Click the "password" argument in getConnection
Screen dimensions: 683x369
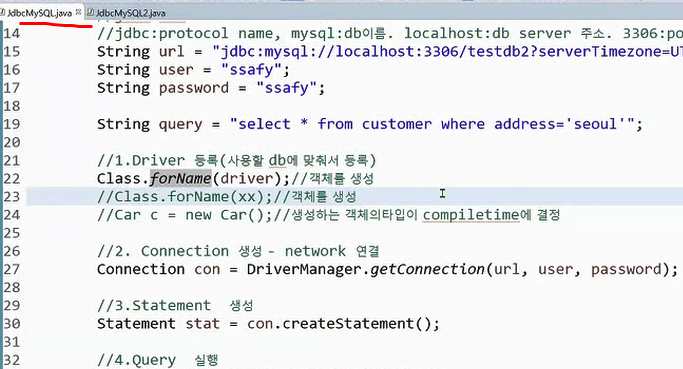tap(626, 269)
